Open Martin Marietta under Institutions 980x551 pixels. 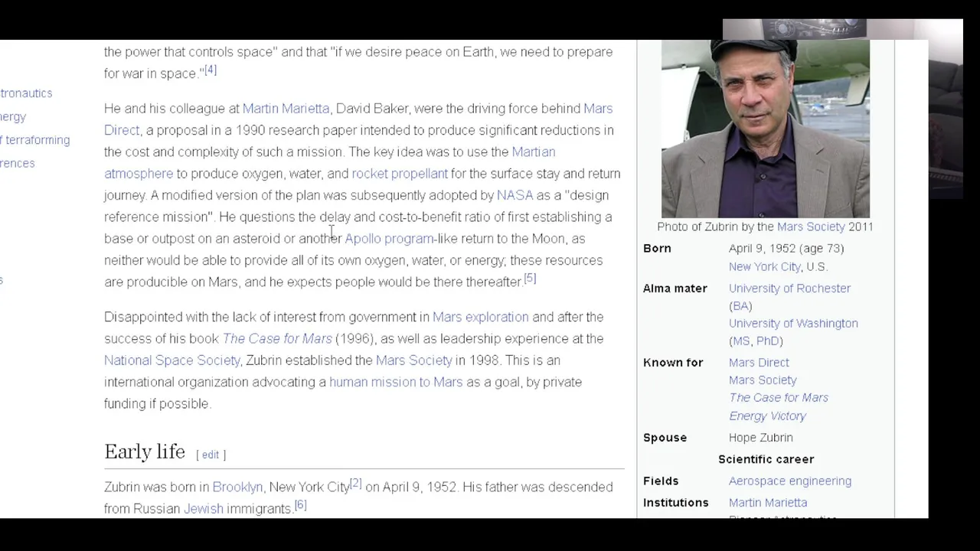(768, 503)
